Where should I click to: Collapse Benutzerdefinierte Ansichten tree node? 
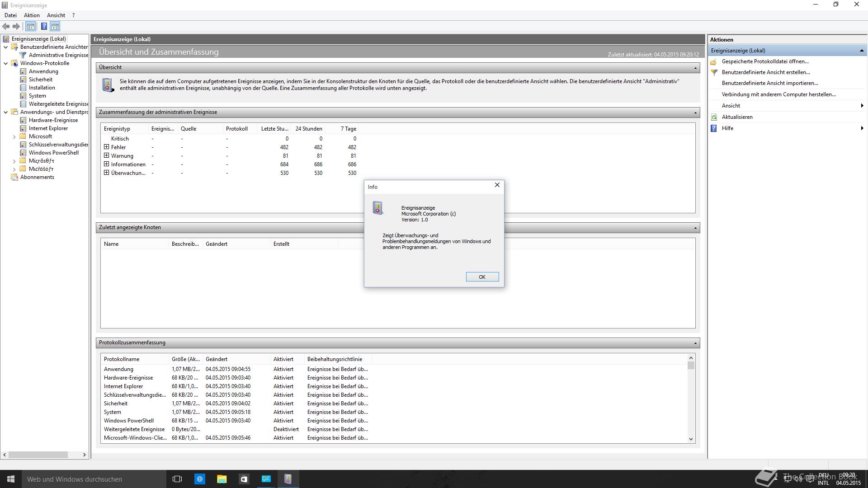[6, 47]
